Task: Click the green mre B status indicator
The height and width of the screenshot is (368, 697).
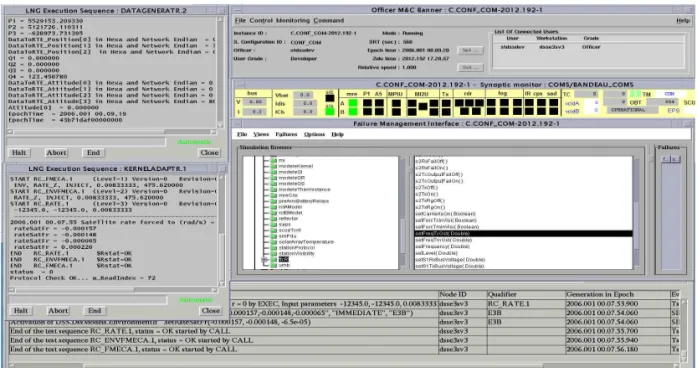Action: (x=353, y=112)
